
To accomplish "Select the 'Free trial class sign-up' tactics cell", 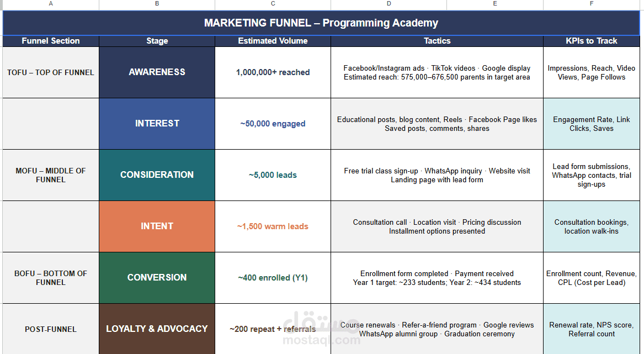I will tap(437, 175).
